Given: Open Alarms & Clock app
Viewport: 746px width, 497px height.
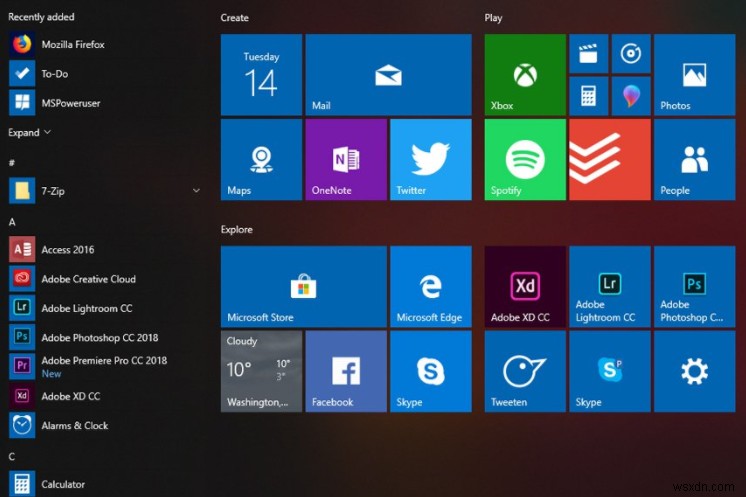Looking at the screenshot, I should [x=105, y=426].
